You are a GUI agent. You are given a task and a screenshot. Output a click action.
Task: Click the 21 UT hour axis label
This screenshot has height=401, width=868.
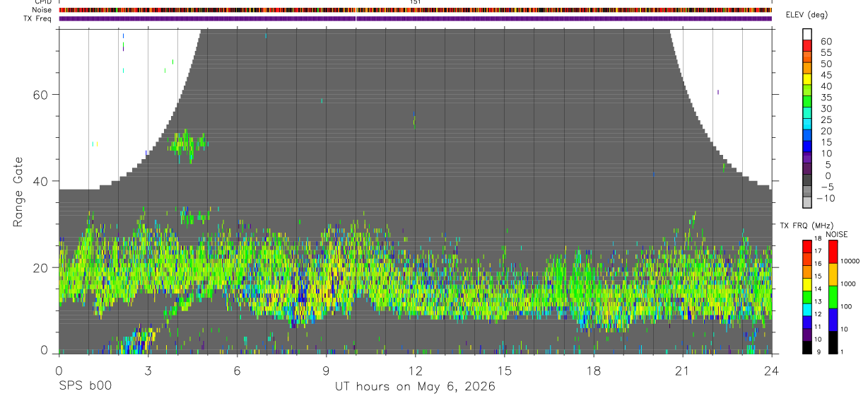(x=683, y=370)
